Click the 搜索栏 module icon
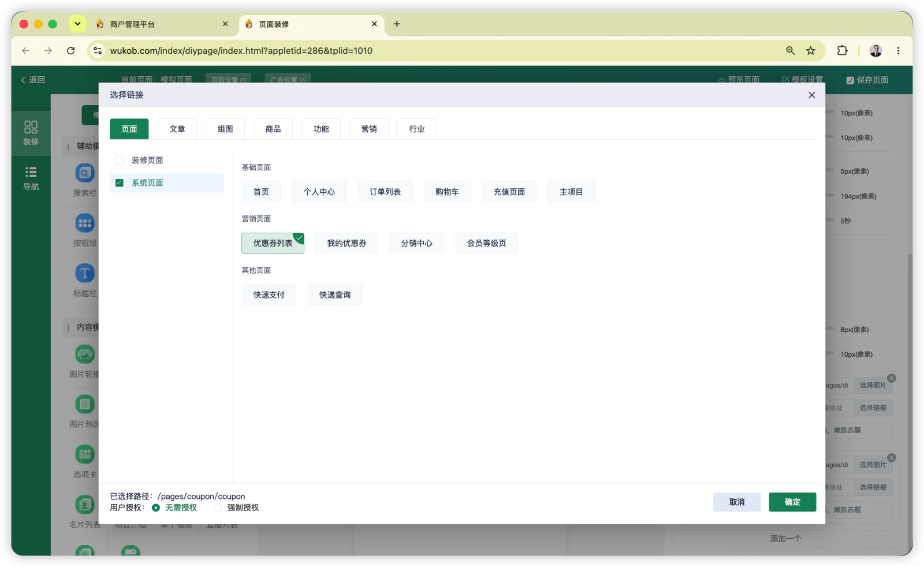Image resolution: width=924 pixels, height=567 pixels. pyautogui.click(x=85, y=173)
